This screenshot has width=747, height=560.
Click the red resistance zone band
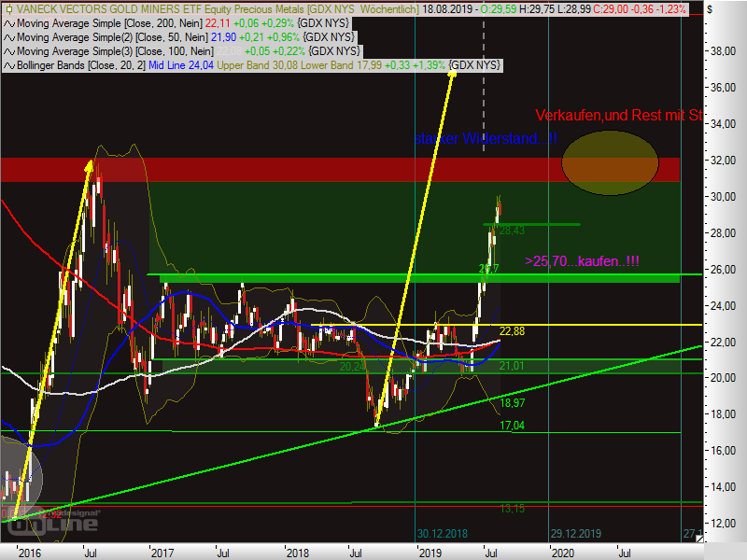tap(340, 170)
